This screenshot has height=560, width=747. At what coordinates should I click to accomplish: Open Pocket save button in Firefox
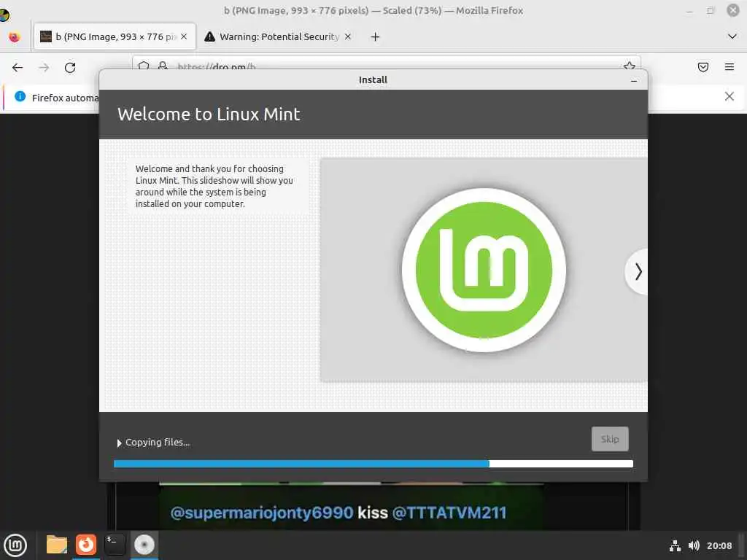click(703, 67)
